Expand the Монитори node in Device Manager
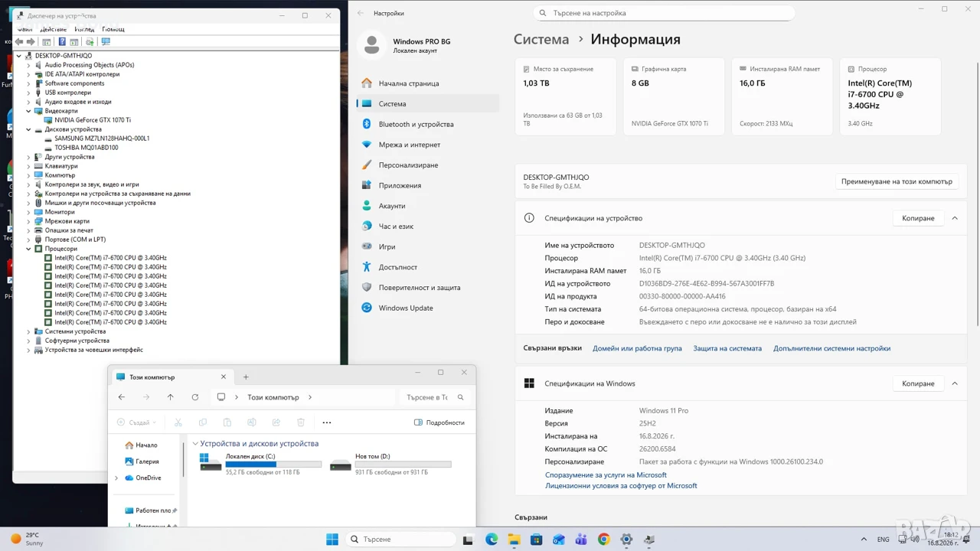This screenshot has width=980, height=551. pos(29,212)
